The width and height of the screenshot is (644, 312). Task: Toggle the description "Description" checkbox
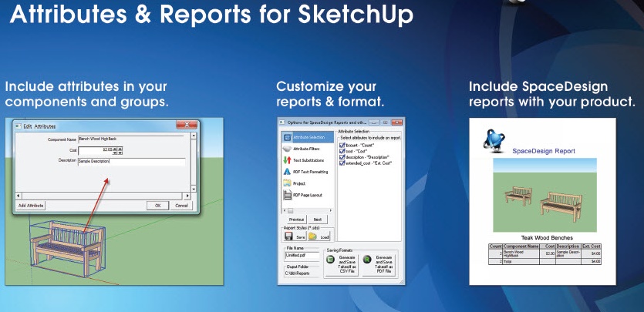342,157
